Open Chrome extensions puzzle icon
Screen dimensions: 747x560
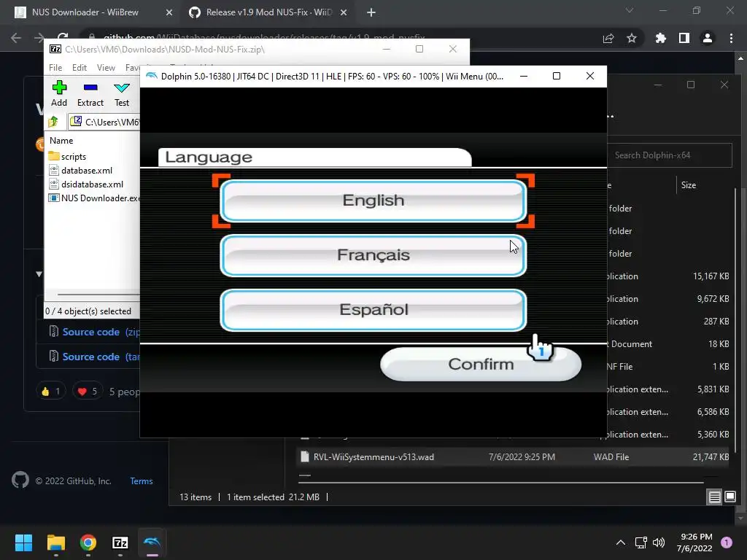(x=661, y=38)
